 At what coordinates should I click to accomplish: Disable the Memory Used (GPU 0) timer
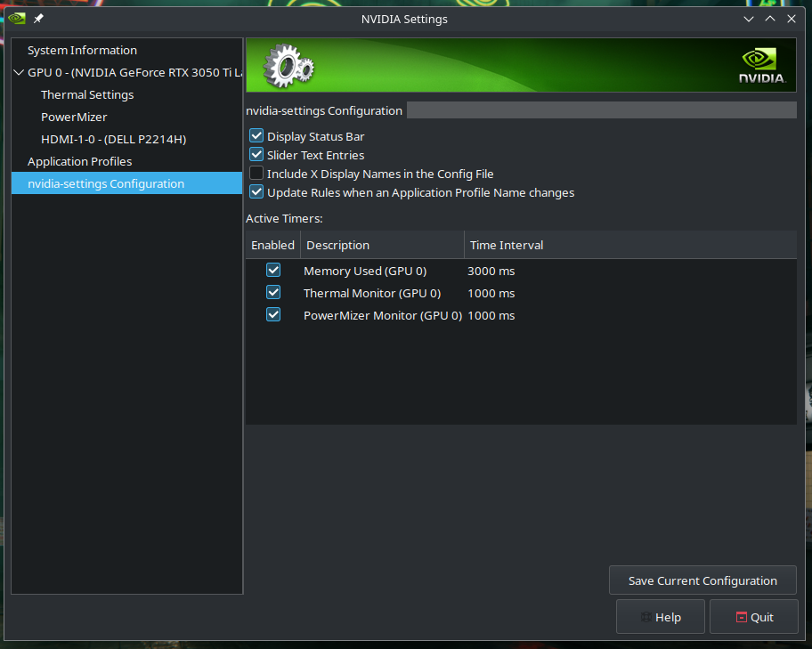pyautogui.click(x=273, y=271)
